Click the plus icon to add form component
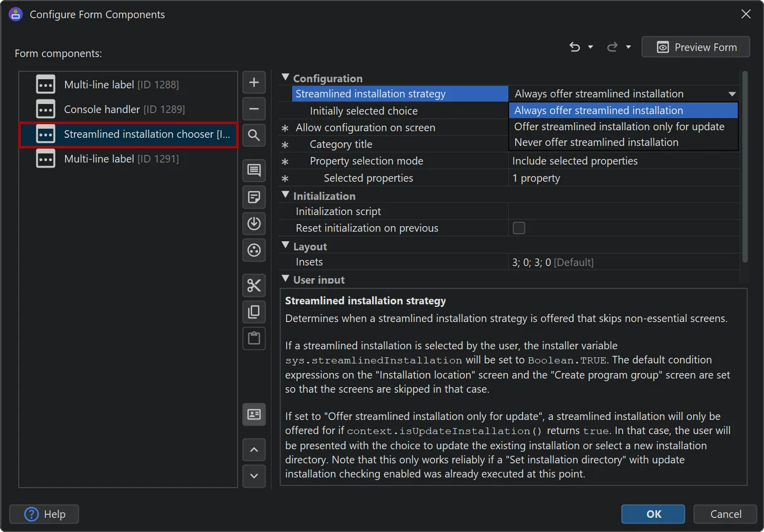 click(x=254, y=82)
